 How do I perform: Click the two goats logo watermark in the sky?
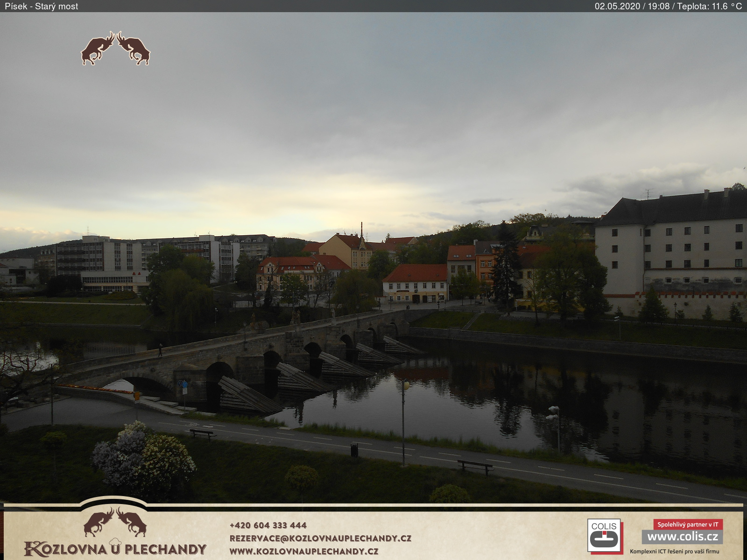pyautogui.click(x=116, y=48)
